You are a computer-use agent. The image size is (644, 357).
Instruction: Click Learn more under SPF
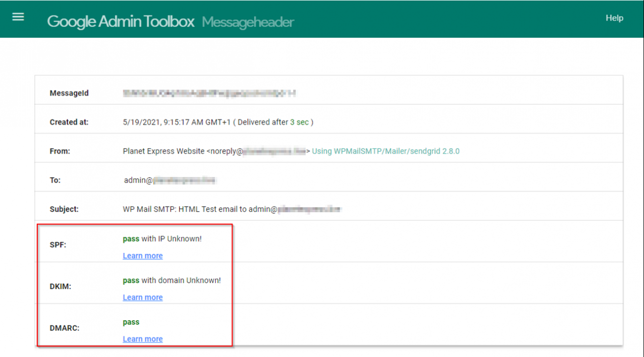[x=142, y=256]
